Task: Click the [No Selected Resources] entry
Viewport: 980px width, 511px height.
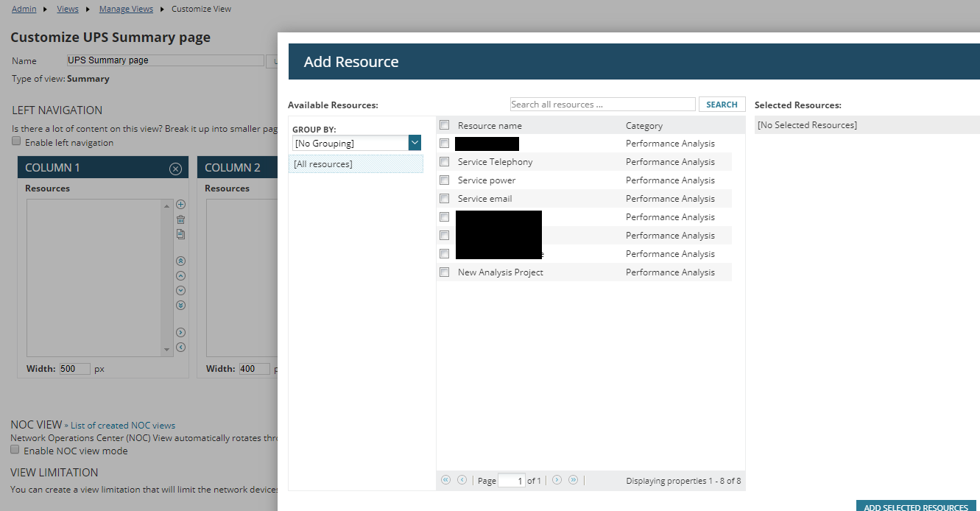Action: tap(807, 125)
